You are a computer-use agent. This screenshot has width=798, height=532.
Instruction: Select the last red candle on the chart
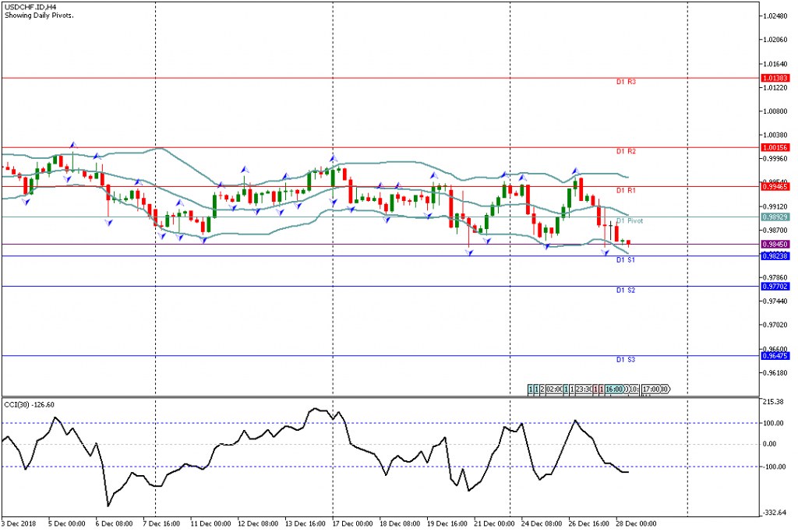coord(627,242)
